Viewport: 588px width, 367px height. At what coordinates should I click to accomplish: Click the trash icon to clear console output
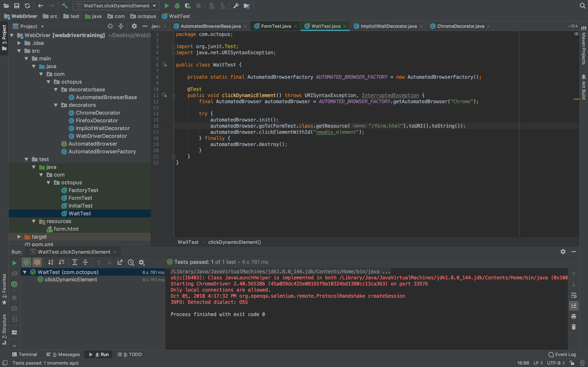tap(574, 327)
